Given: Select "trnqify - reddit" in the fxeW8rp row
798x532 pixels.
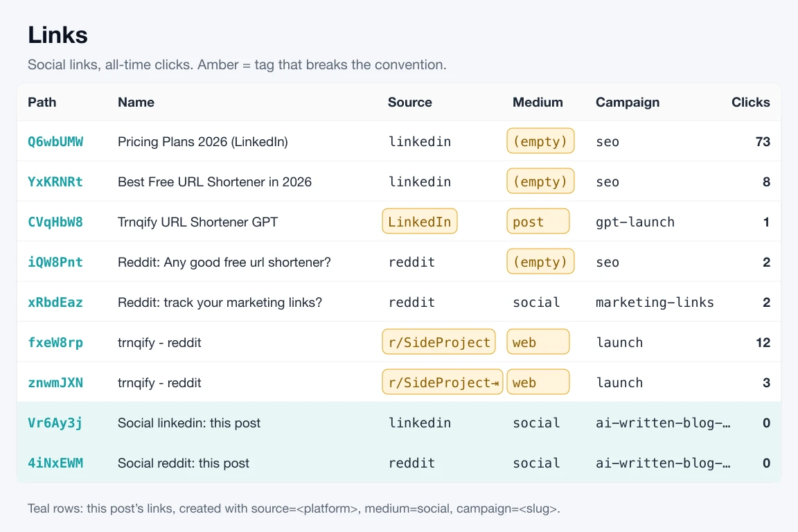Looking at the screenshot, I should point(159,343).
